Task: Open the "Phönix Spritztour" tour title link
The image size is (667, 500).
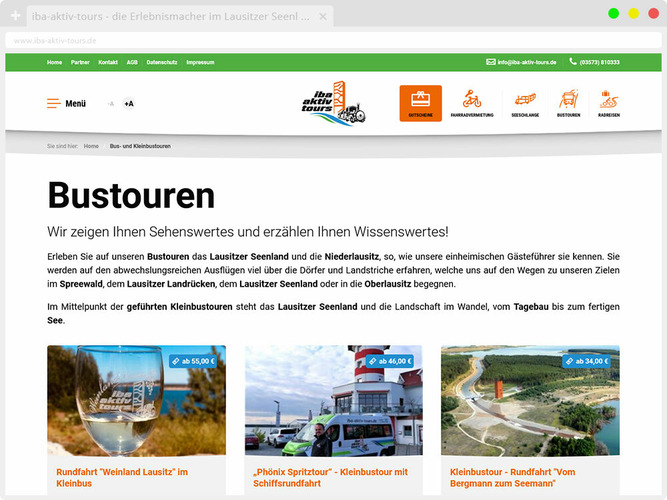Action: click(330, 477)
